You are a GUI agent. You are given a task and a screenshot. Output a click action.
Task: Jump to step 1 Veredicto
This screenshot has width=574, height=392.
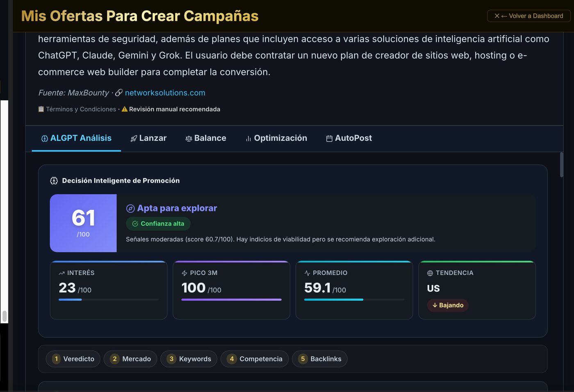(x=73, y=359)
